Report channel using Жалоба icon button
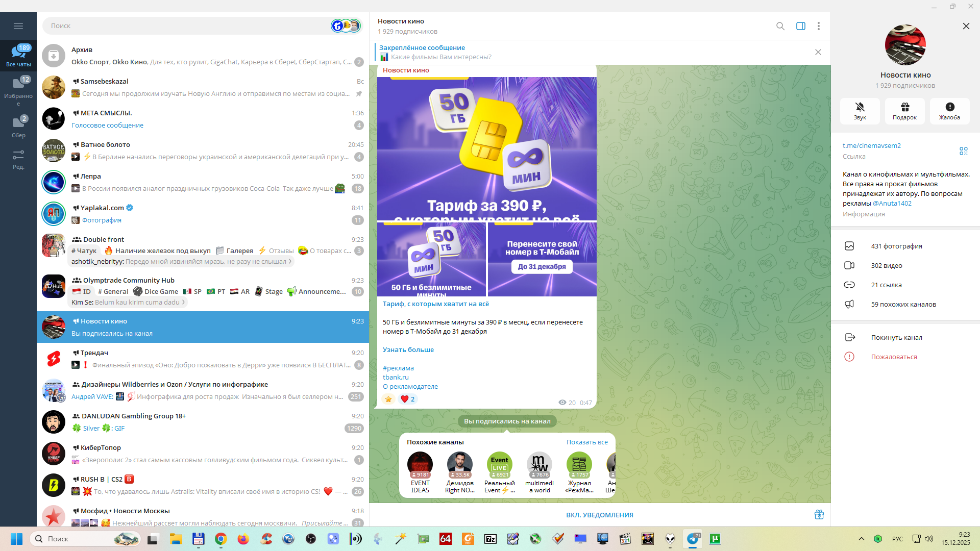Image resolution: width=980 pixels, height=551 pixels. point(949,111)
